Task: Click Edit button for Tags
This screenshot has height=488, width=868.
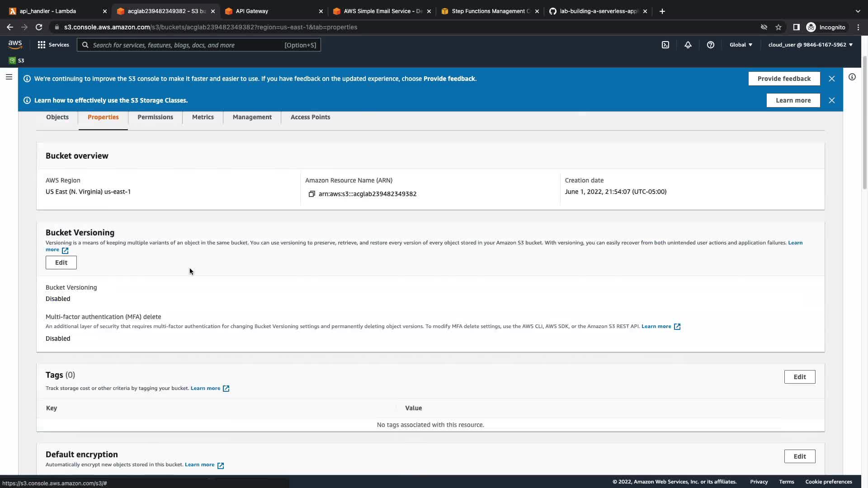Action: tap(799, 377)
